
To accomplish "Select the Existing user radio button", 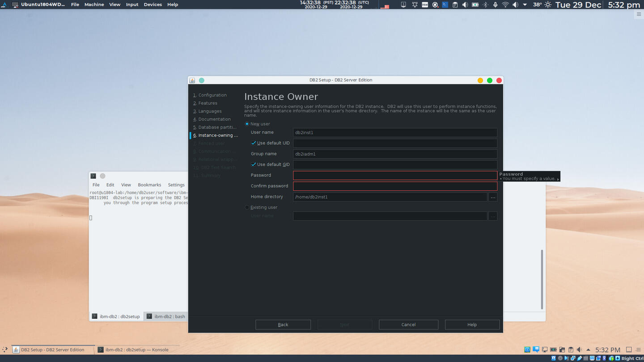I will [x=247, y=207].
